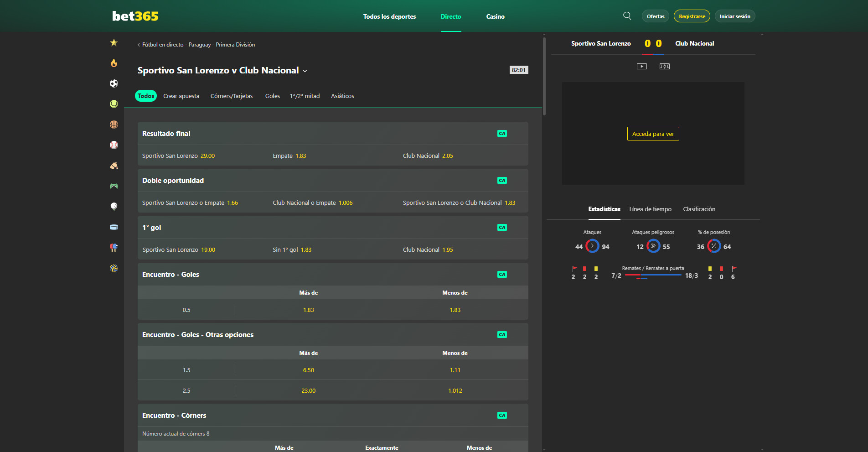The width and height of the screenshot is (868, 452).
Task: Click the CA badge on Doble oportunidad
Action: click(x=502, y=181)
